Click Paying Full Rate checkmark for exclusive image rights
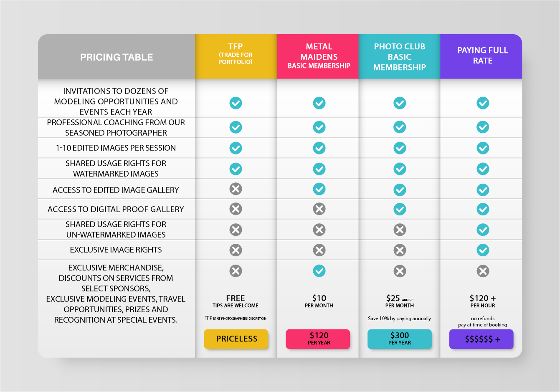The height and width of the screenshot is (392, 560). click(483, 250)
